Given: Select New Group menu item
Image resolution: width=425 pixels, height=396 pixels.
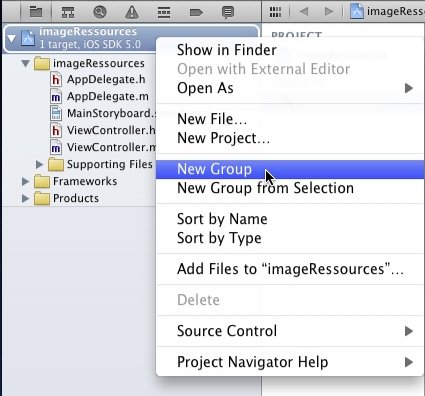Looking at the screenshot, I should coord(290,169).
